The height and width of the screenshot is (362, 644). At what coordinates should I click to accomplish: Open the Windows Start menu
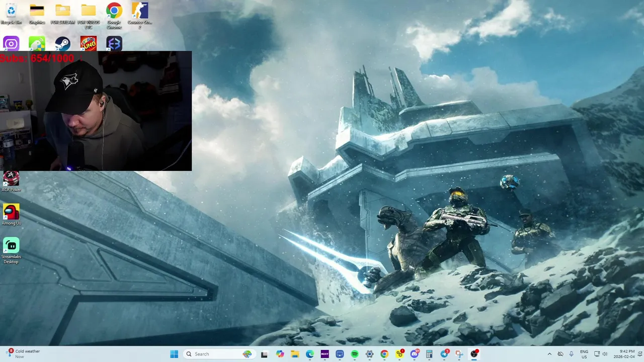(174, 354)
